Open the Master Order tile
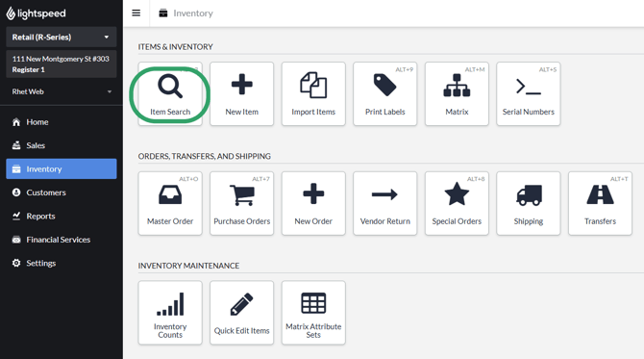Viewport: 644px width, 359px height. point(170,203)
